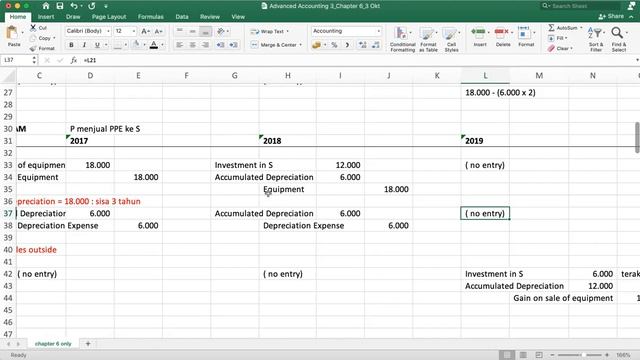
Task: Switch to the Draw tab
Action: point(73,17)
